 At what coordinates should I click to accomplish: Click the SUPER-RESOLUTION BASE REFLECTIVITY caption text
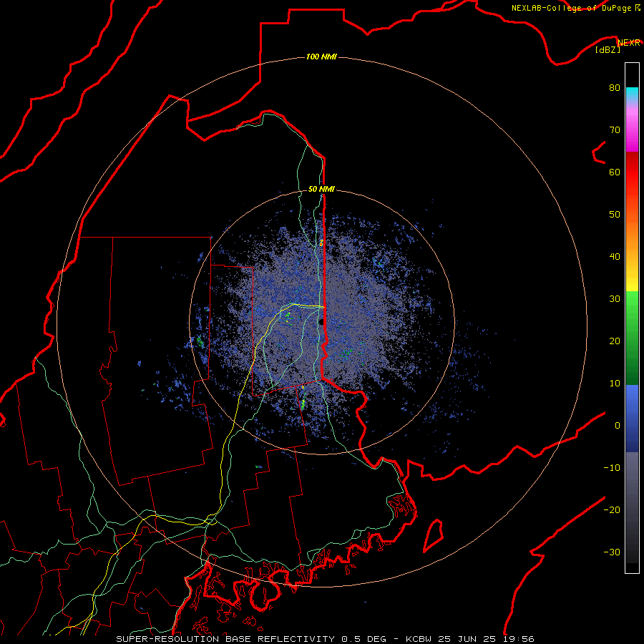point(225,639)
